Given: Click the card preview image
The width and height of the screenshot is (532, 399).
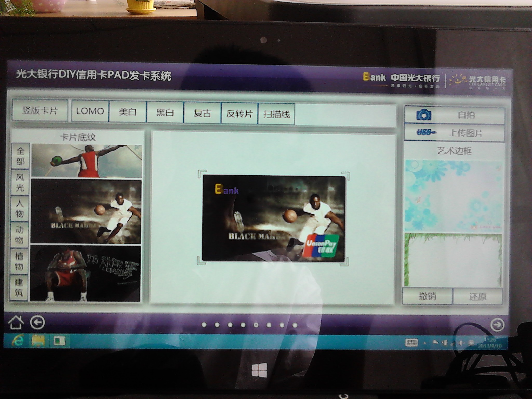Looking at the screenshot, I should 274,218.
